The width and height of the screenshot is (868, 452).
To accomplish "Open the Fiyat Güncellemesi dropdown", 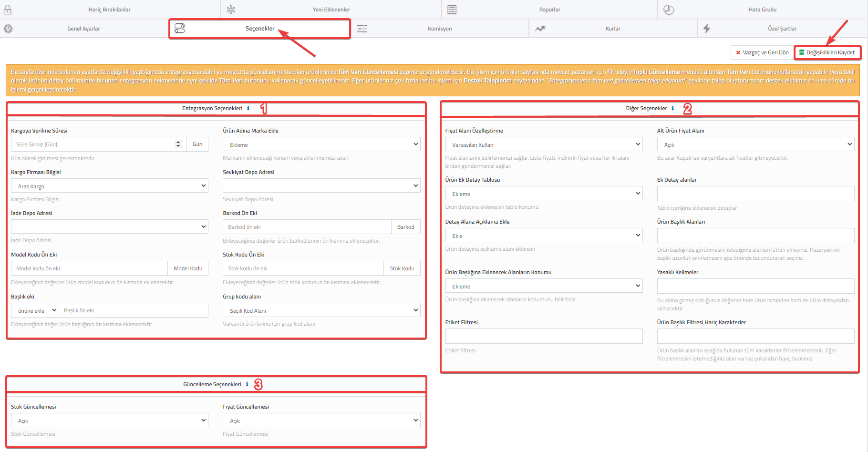I will 321,420.
